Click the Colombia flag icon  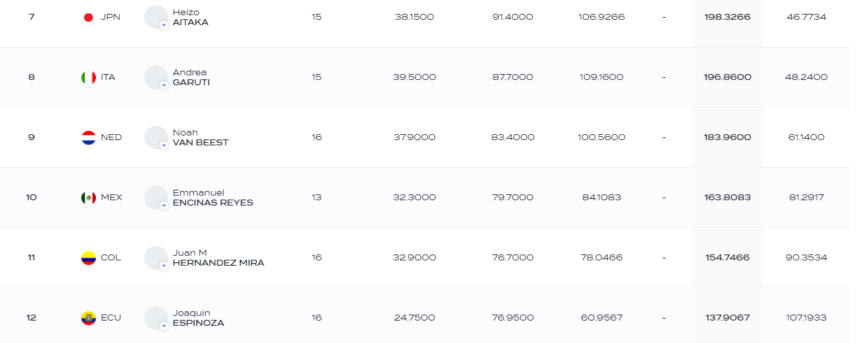88,258
